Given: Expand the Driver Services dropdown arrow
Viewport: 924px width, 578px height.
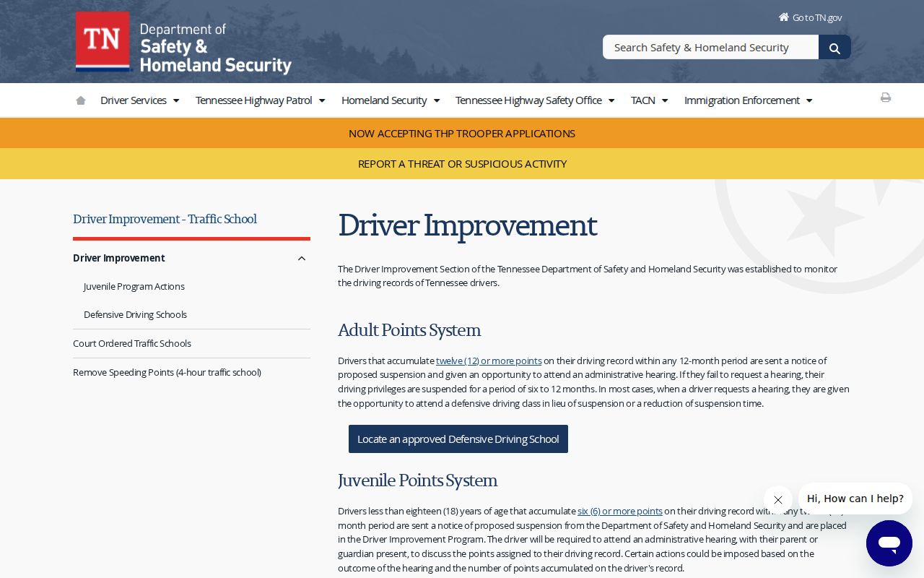Looking at the screenshot, I should click(176, 101).
